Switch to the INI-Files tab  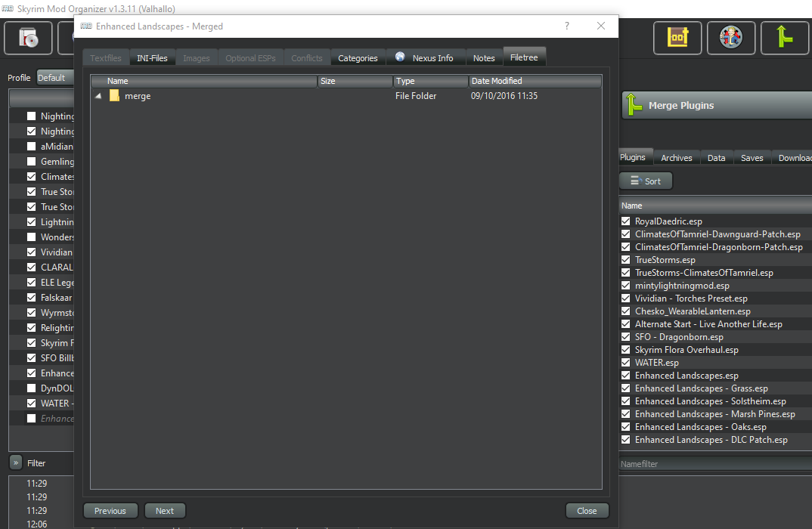click(152, 58)
